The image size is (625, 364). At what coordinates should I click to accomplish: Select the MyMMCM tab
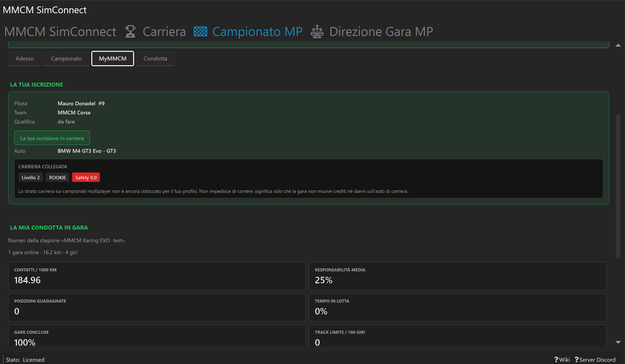[x=113, y=58]
